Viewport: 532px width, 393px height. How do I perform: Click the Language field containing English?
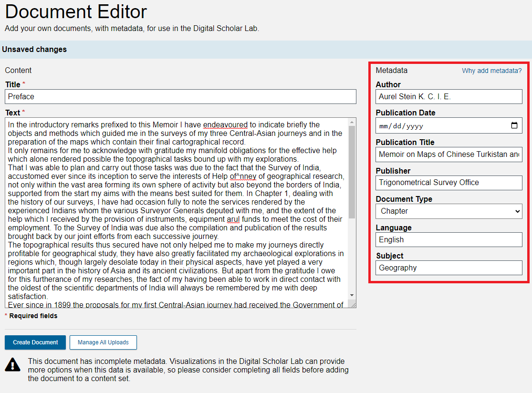click(x=449, y=239)
